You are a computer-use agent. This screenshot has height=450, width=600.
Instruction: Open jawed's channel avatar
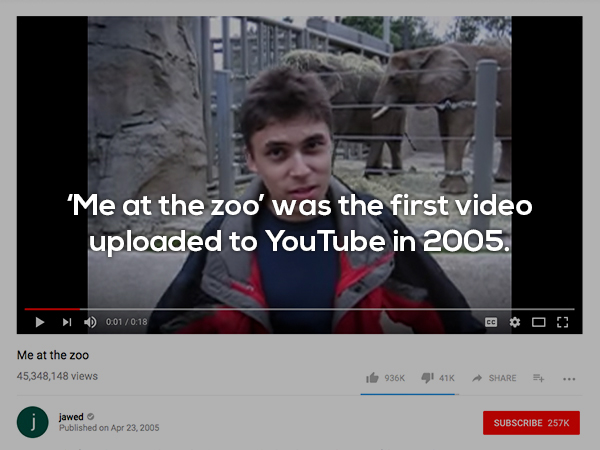pos(33,422)
